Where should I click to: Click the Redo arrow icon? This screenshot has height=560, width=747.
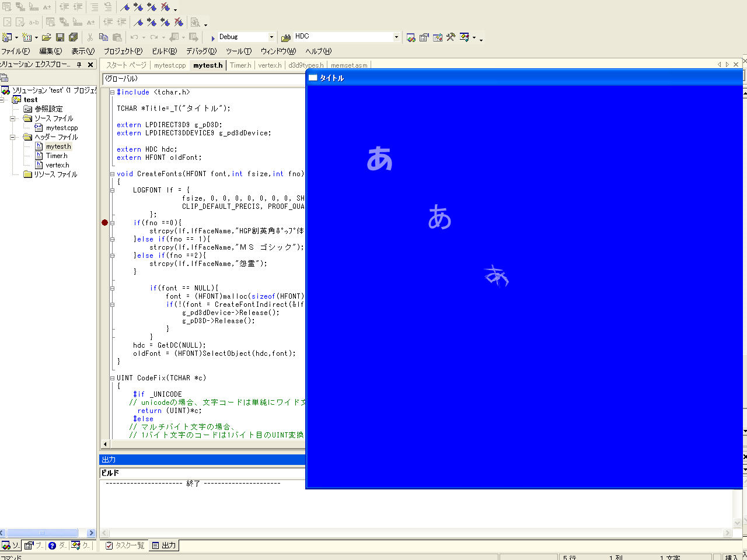[154, 37]
